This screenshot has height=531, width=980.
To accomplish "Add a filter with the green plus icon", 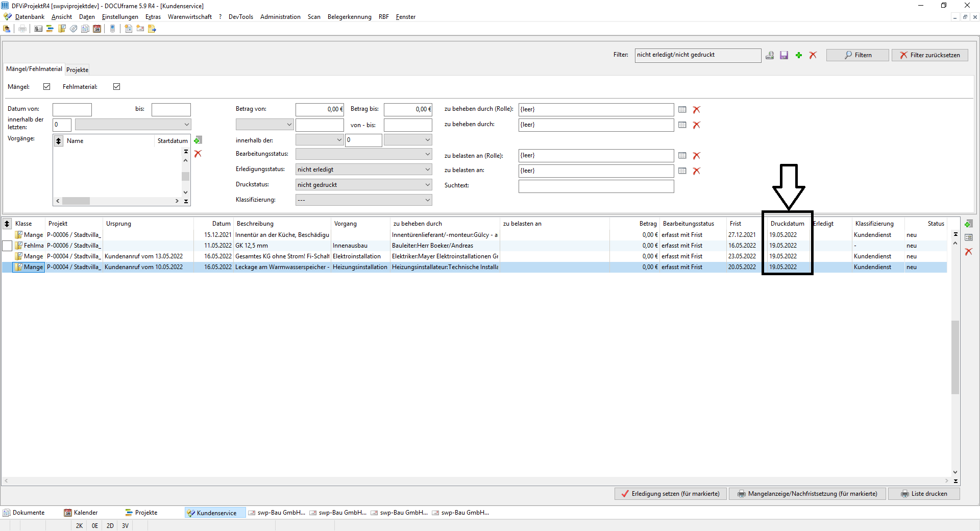I will click(x=799, y=55).
